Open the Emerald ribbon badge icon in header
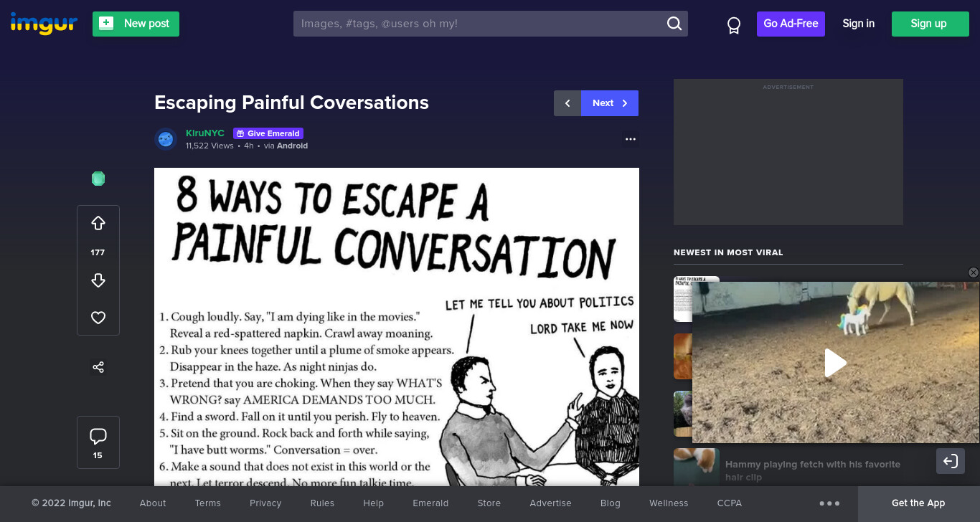This screenshot has height=522, width=980. click(x=733, y=26)
